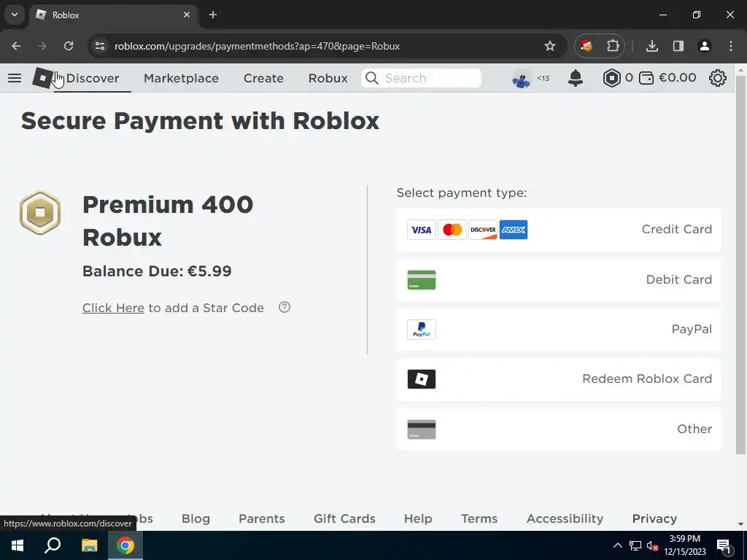Open the Chrome profile icon
Image resolution: width=747 pixels, height=560 pixels.
click(704, 46)
